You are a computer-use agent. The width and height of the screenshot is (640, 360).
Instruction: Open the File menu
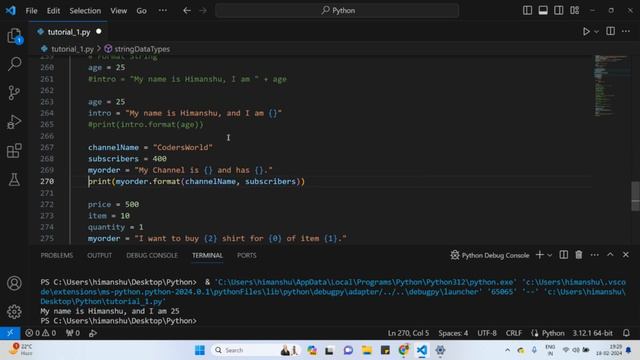(31, 11)
